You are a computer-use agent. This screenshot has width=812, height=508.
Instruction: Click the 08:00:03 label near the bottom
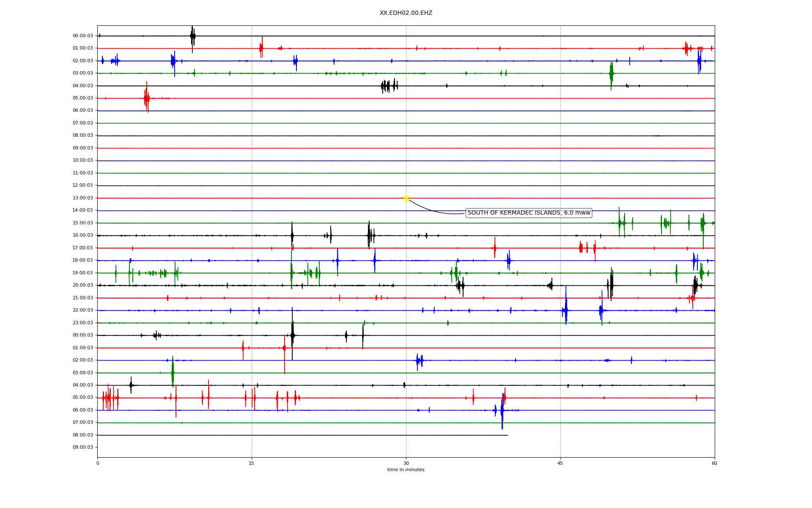click(83, 435)
